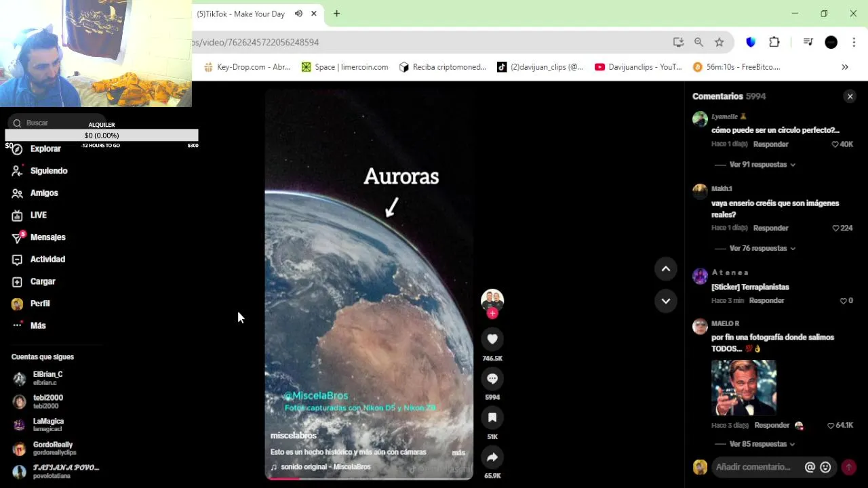The image size is (868, 488).
Task: Open Bitwarden shield extension
Action: coord(751,42)
